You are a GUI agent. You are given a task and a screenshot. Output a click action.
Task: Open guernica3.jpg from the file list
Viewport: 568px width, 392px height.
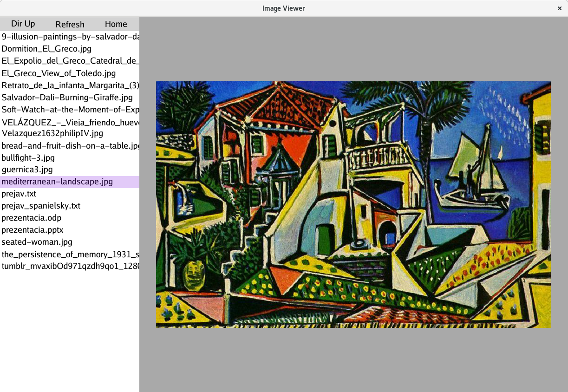coord(27,170)
